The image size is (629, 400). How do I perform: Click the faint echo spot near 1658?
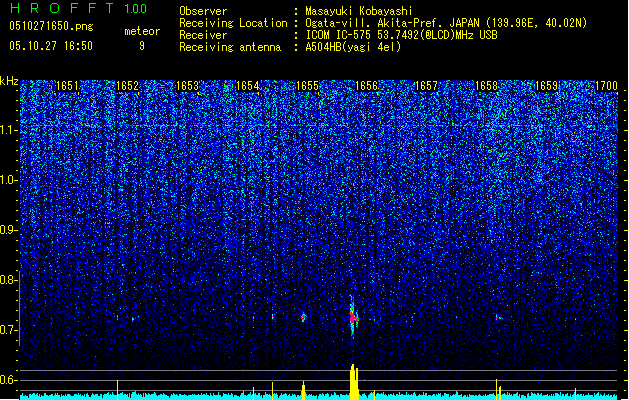click(499, 317)
